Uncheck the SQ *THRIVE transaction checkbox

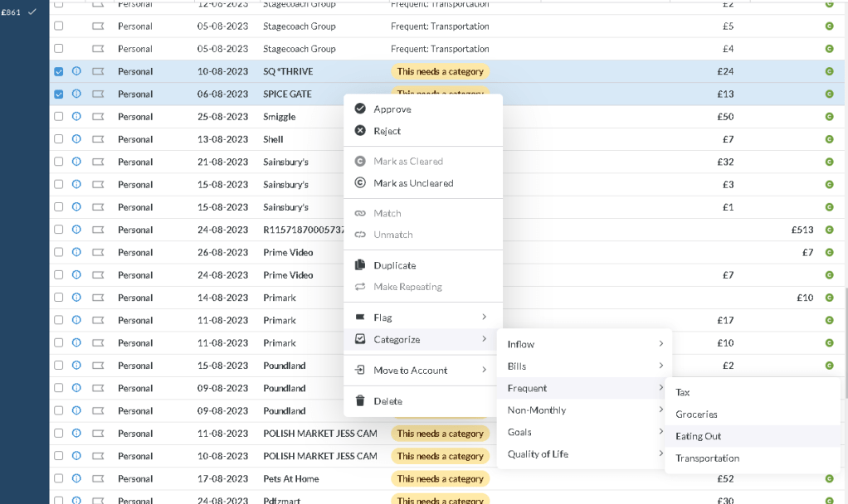(x=58, y=71)
